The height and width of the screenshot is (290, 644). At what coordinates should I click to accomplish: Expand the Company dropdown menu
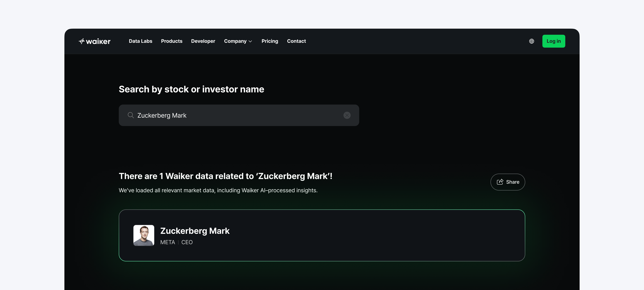click(x=238, y=41)
